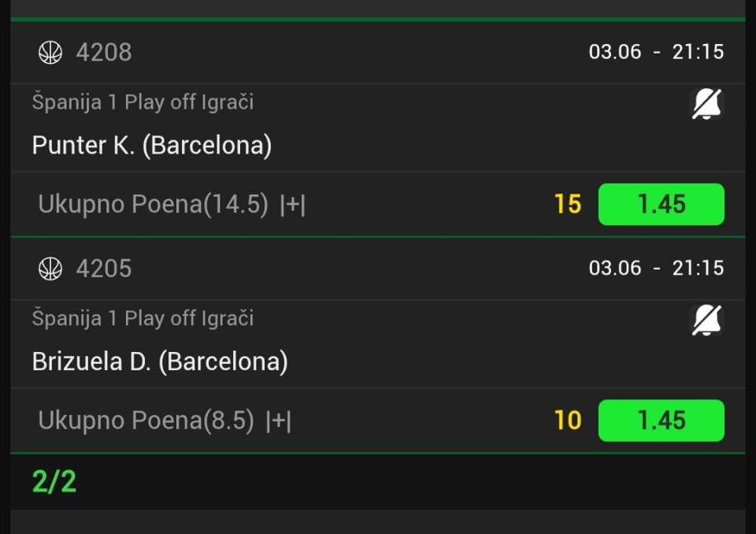This screenshot has height=534, width=756.
Task: Toggle the notification bell for Punter K.
Action: [x=706, y=104]
